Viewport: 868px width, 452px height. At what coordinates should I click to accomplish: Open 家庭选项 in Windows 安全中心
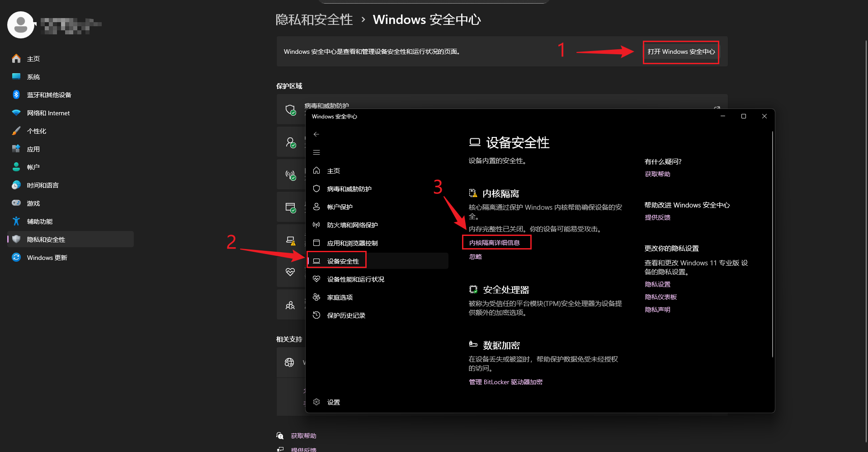coord(339,297)
